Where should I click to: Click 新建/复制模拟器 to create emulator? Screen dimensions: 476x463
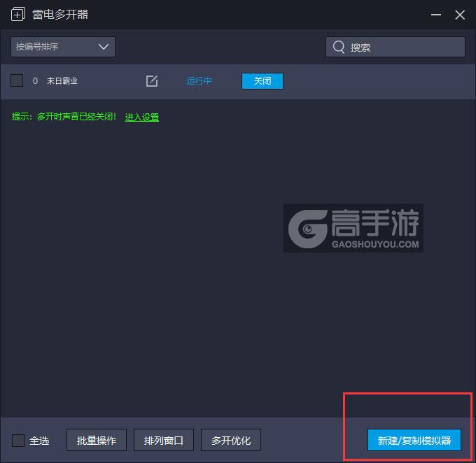coord(414,440)
